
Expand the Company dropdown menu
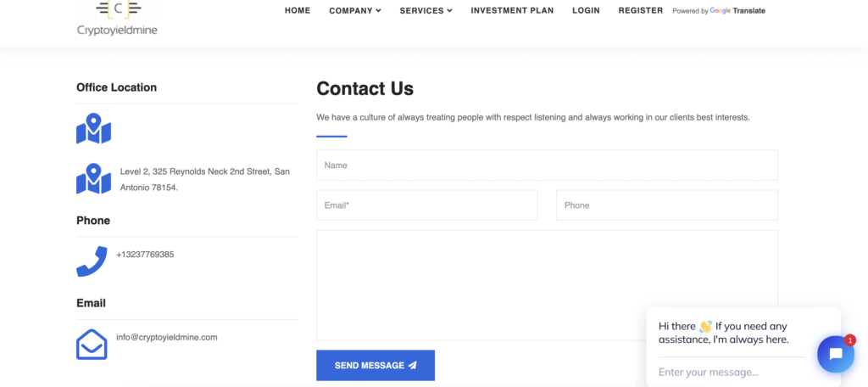click(x=355, y=10)
